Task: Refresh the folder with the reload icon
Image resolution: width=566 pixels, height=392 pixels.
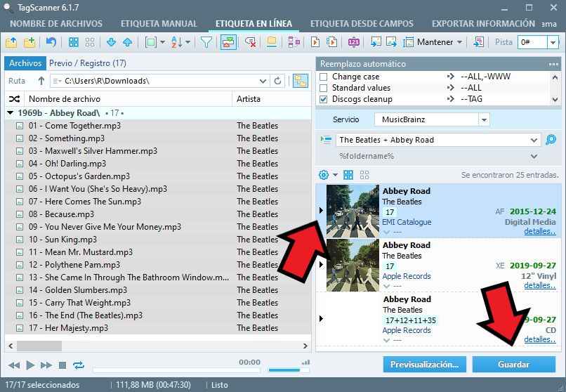Action: pos(277,81)
